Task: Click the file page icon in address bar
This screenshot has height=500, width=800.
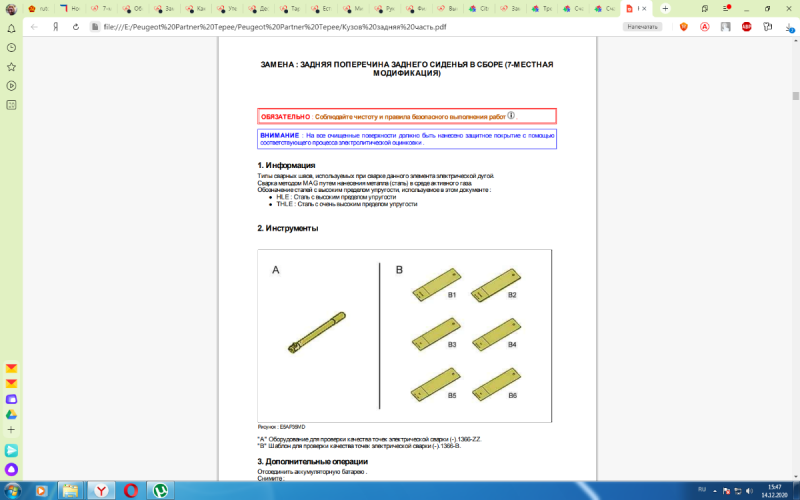Action: coord(95,27)
